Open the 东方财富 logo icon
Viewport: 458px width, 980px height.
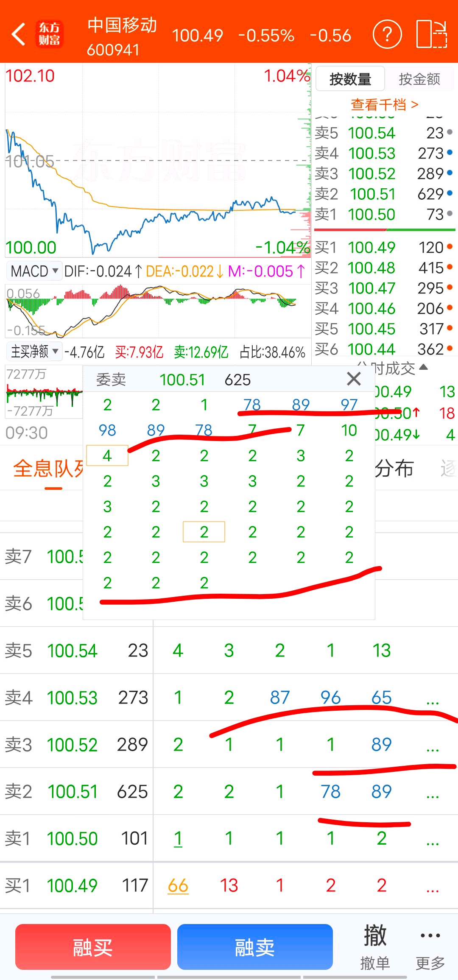(50, 34)
